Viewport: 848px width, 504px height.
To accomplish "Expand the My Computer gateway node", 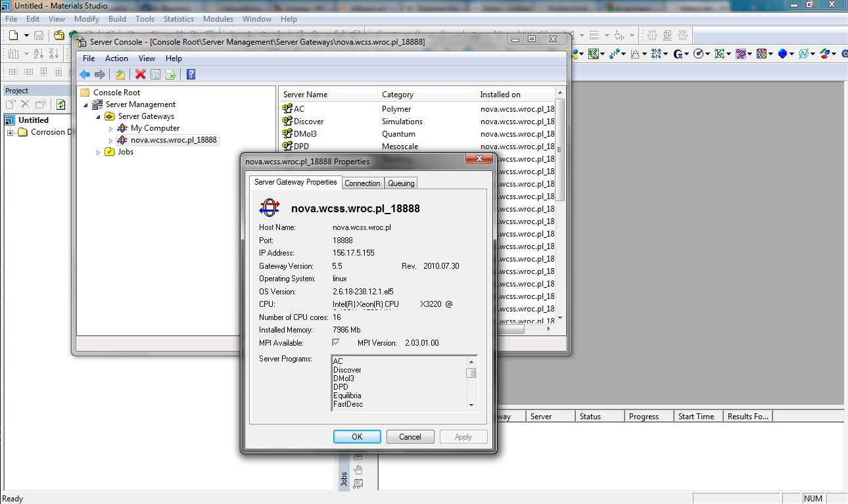I will pos(111,129).
